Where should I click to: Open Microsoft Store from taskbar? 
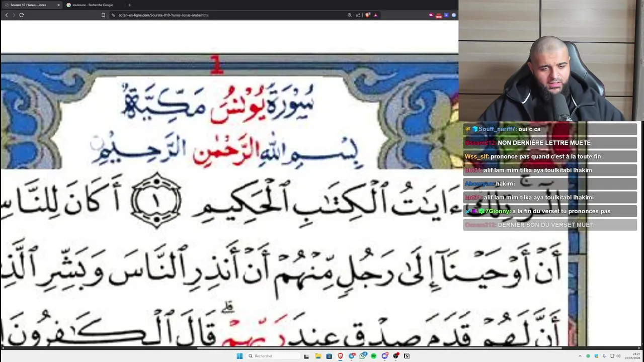329,356
